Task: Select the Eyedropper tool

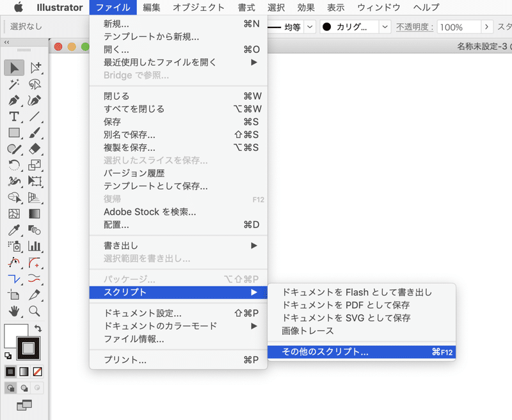Action: coord(13,230)
